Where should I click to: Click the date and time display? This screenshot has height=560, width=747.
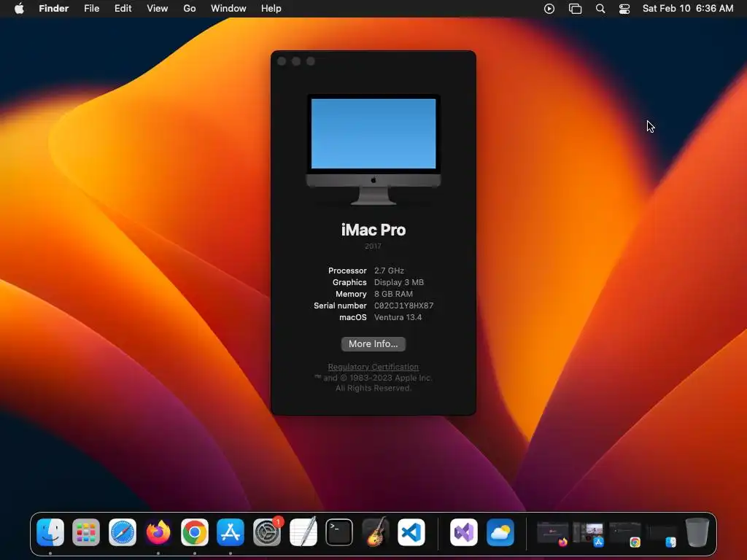(688, 9)
